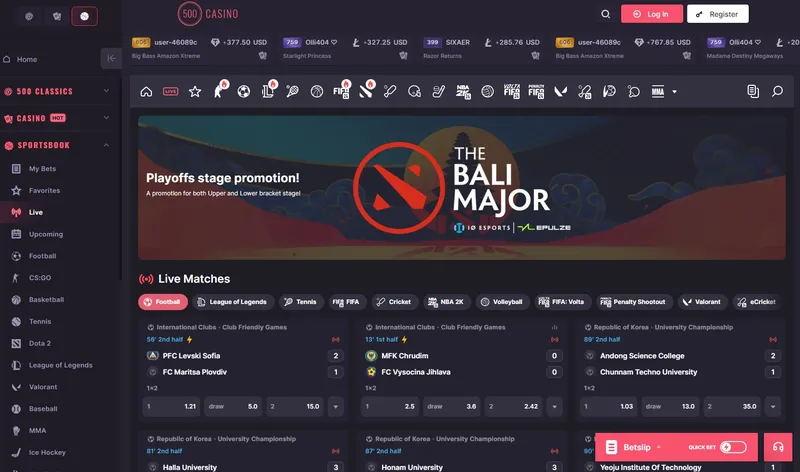Toggle the Quick Bet switch
800x472 pixels.
tap(732, 447)
